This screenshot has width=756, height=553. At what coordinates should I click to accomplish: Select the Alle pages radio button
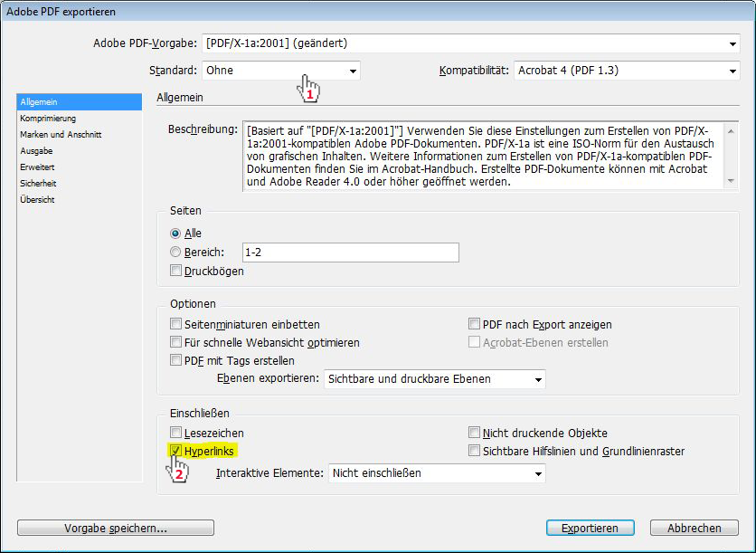pos(175,234)
